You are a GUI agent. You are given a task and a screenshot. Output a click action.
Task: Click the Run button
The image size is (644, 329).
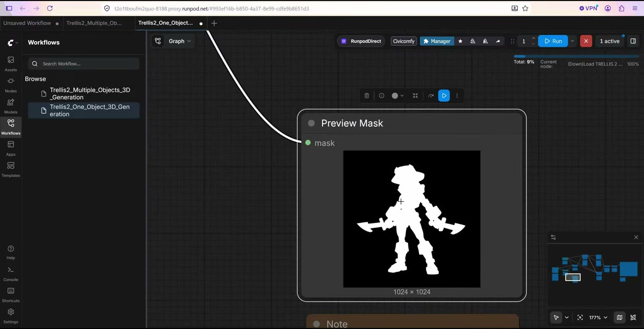(x=553, y=41)
